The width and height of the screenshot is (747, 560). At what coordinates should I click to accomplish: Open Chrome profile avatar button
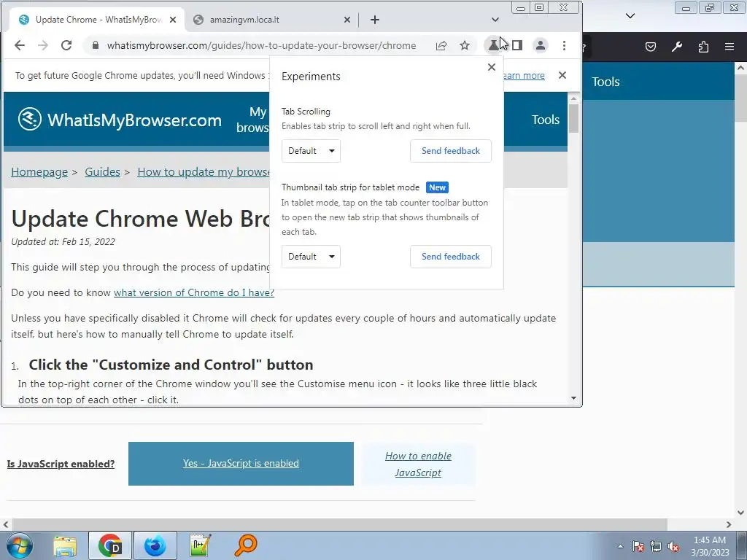(541, 45)
